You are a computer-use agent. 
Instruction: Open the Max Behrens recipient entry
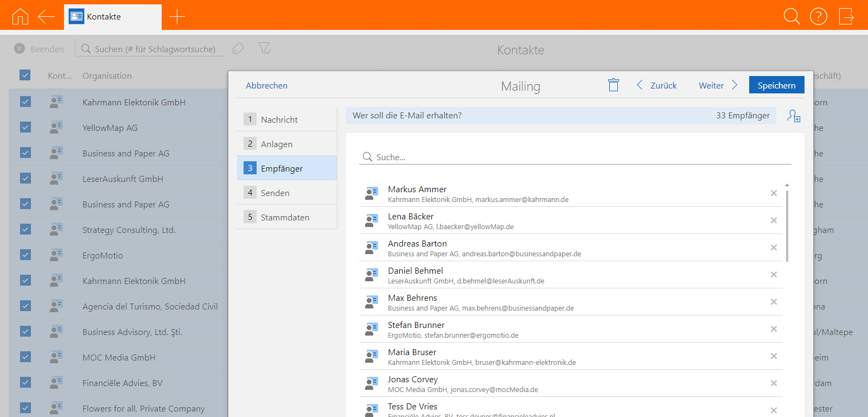click(571, 302)
